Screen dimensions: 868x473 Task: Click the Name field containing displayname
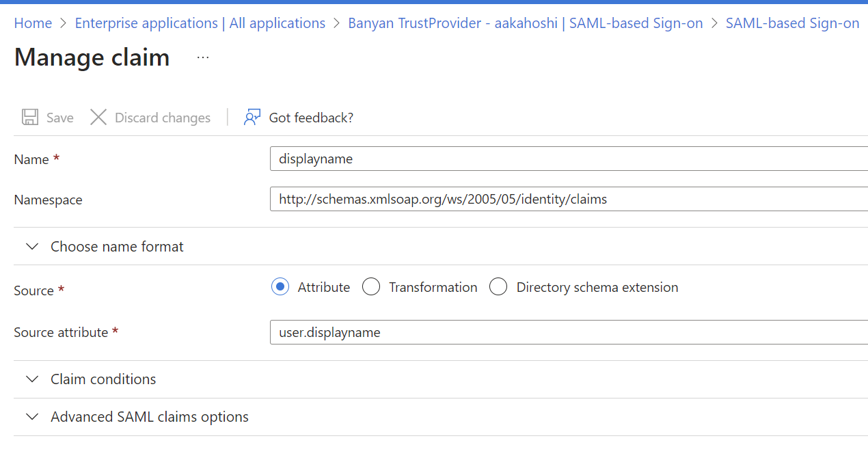click(567, 159)
